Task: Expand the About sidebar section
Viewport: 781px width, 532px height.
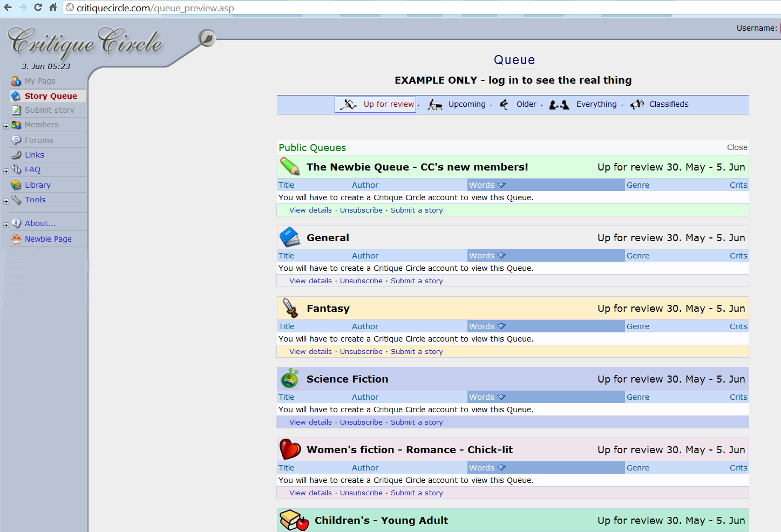Action: pos(6,225)
